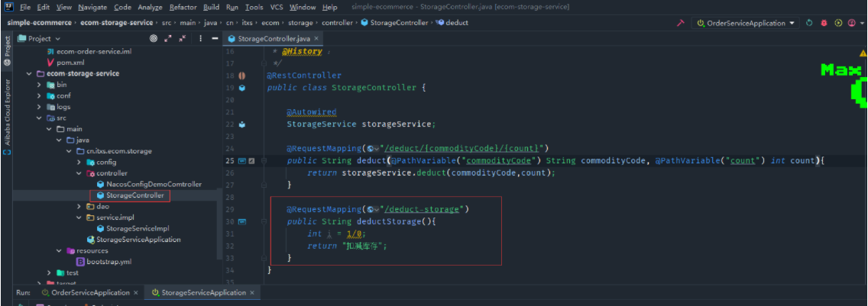
Task: Click the gutter bean icon on line 18
Action: pos(242,76)
